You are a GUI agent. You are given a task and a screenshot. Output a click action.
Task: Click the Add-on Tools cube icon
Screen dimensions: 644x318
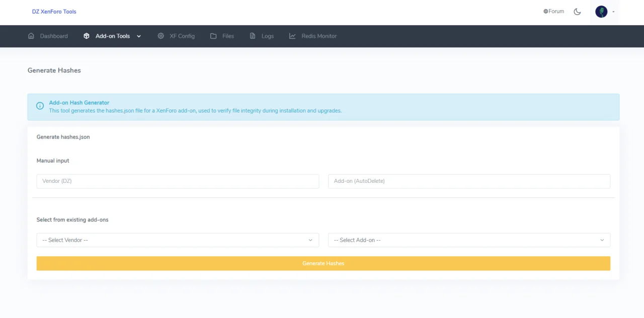click(87, 36)
